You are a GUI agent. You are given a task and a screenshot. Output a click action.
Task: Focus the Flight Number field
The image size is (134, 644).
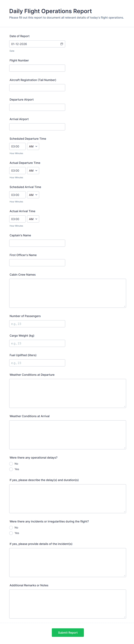37,68
